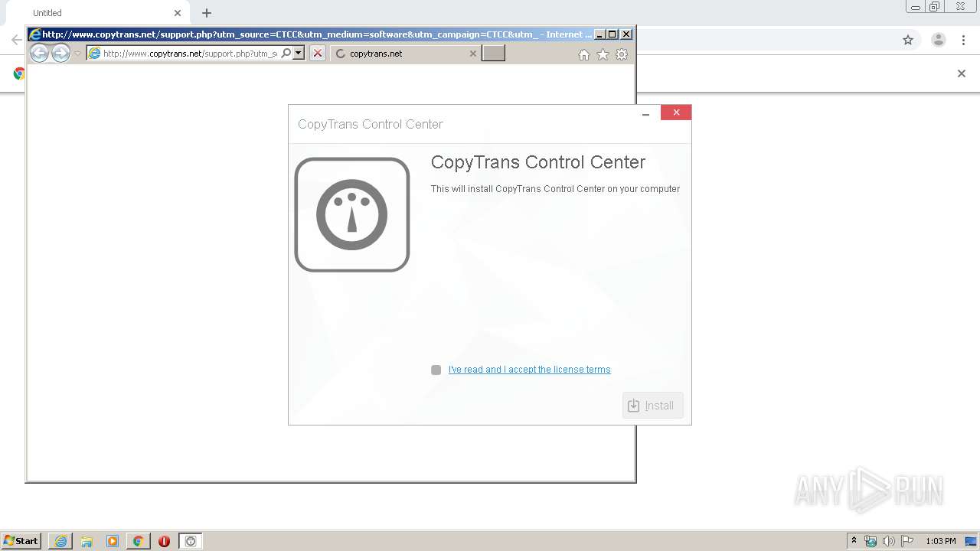Open a new tab in Internet Explorer

(493, 53)
